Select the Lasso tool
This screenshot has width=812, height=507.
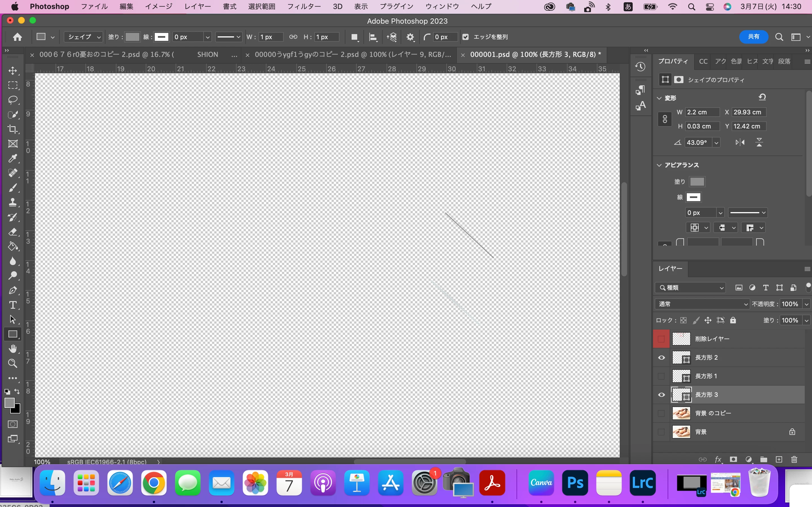click(x=13, y=100)
